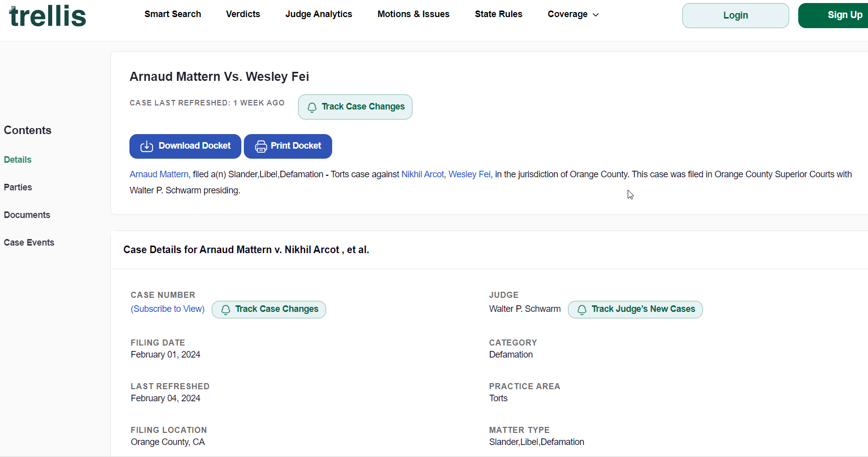Jump to Parties in the Contents sidebar

tap(18, 187)
